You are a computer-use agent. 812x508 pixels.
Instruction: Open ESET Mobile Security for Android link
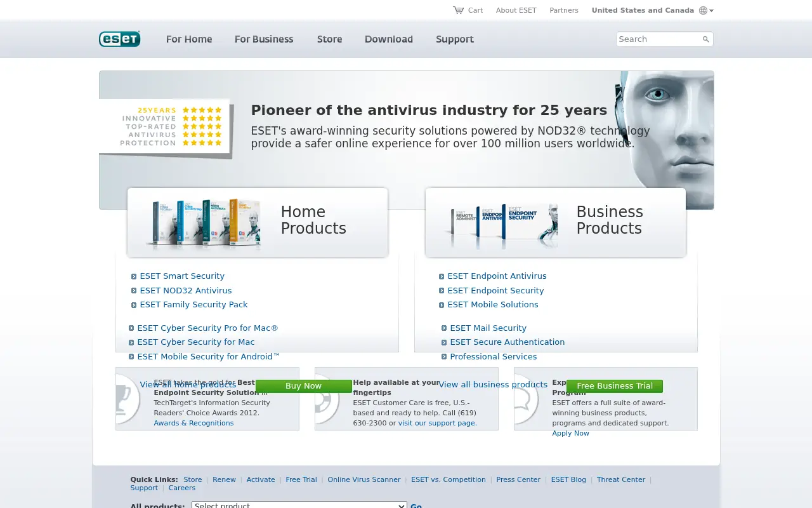coord(209,357)
